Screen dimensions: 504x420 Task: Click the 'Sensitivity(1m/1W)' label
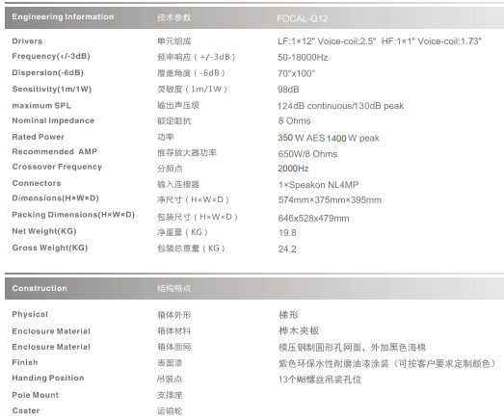pos(52,89)
